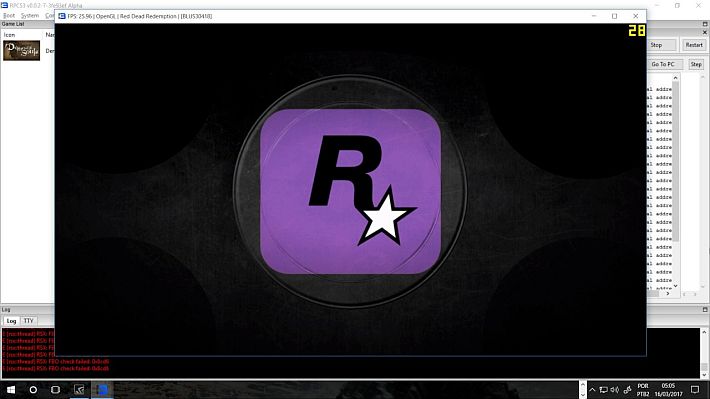Select the Demon's Souls game thumbnail

click(x=21, y=50)
